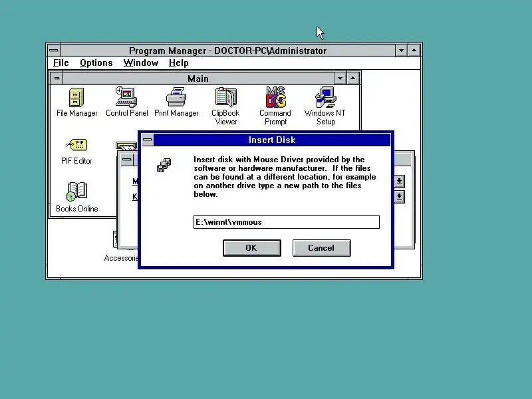Screen dimensions: 532x399
Task: Open the Help menu
Action: (178, 63)
